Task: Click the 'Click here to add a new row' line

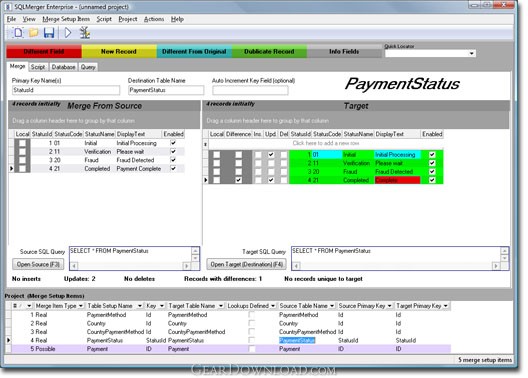Action: (x=326, y=143)
